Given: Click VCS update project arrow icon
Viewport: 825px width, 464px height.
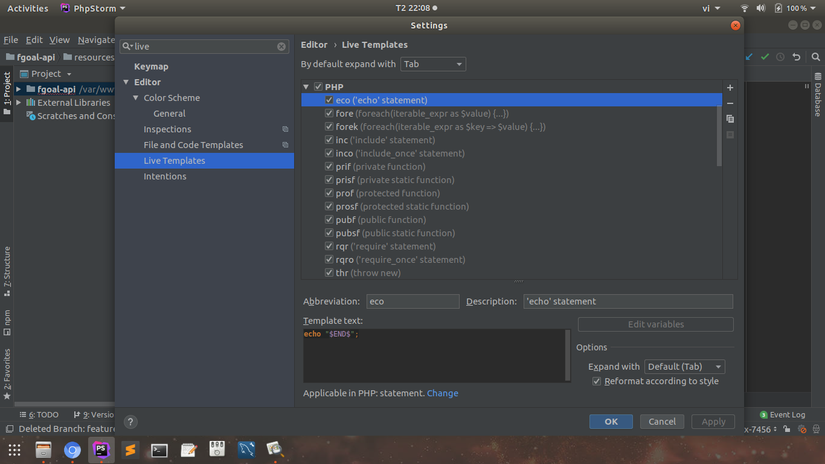Looking at the screenshot, I should pyautogui.click(x=749, y=57).
